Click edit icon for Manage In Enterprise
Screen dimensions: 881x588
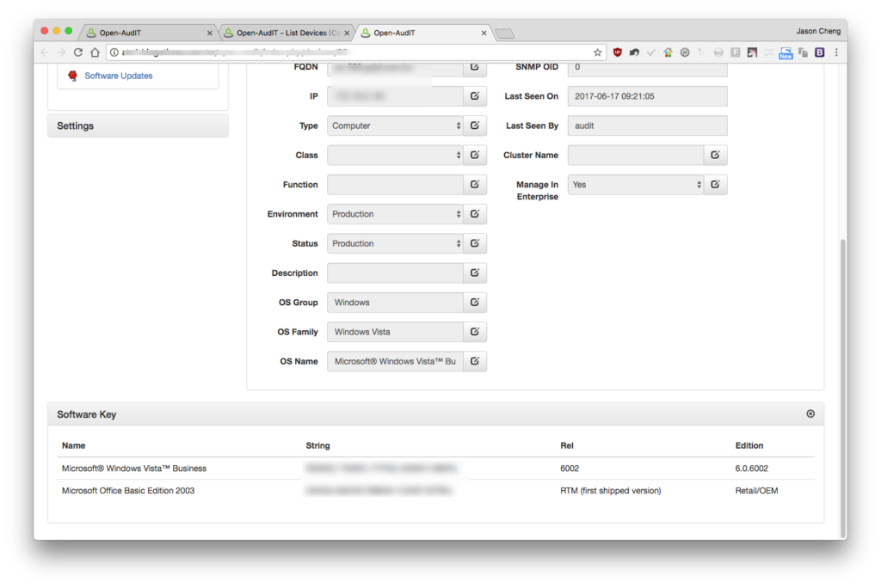(715, 185)
